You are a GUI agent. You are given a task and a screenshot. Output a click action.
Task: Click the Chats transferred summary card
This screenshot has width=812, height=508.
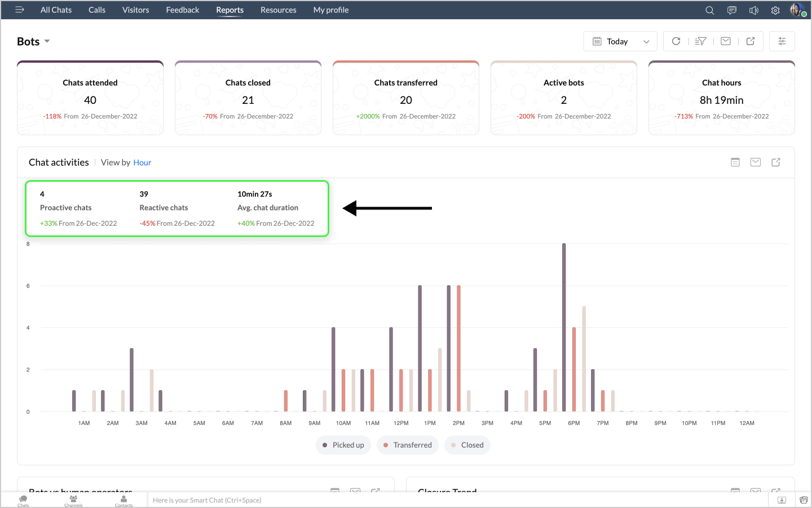(405, 98)
